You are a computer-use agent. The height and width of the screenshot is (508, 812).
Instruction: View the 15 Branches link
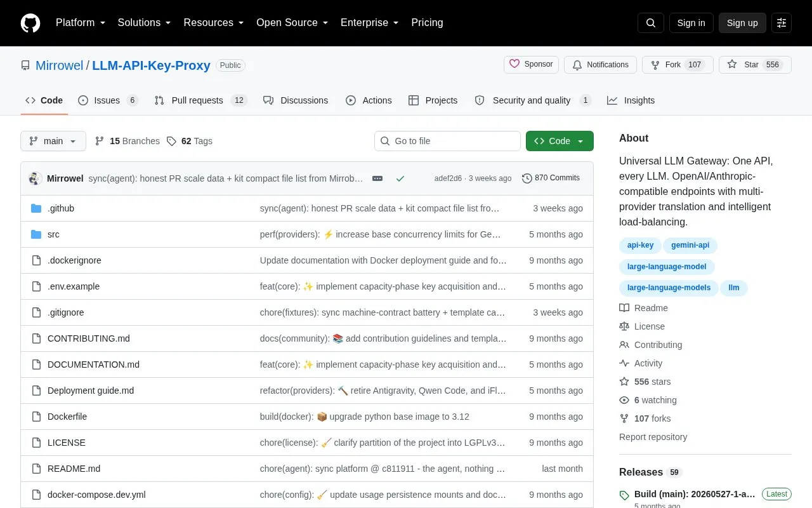128,141
